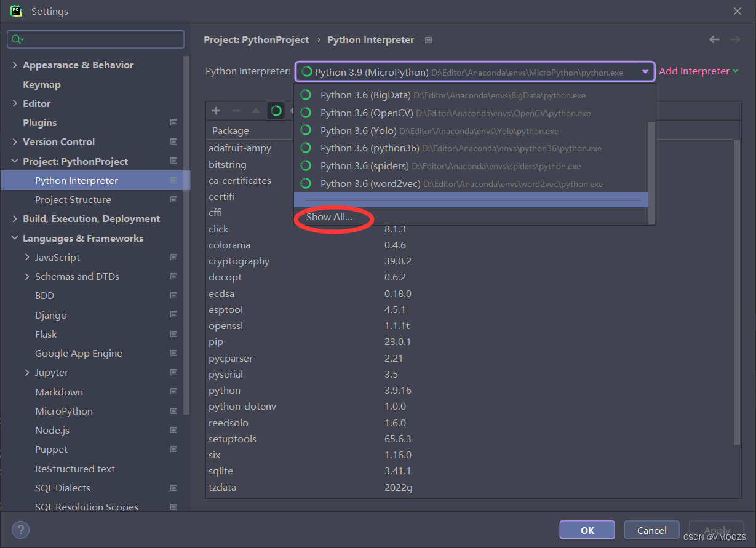Choose Python 3.6 (OpenCV) interpreter
The height and width of the screenshot is (548, 756).
coord(471,113)
